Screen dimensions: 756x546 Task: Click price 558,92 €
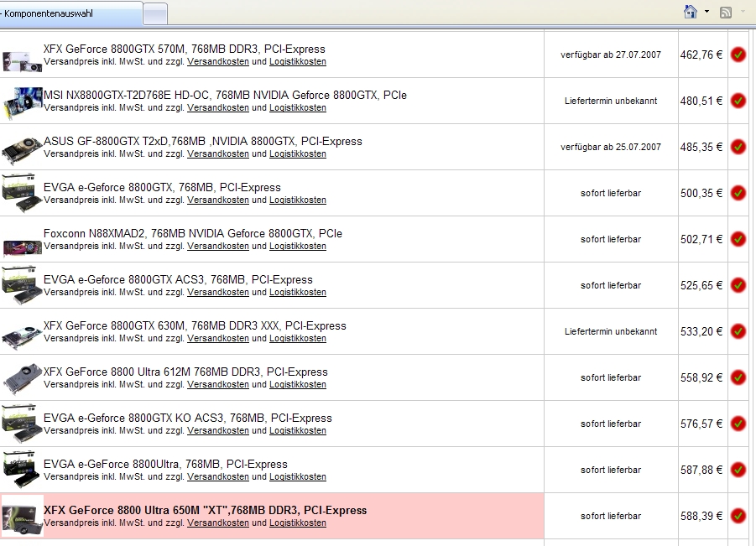click(x=701, y=377)
